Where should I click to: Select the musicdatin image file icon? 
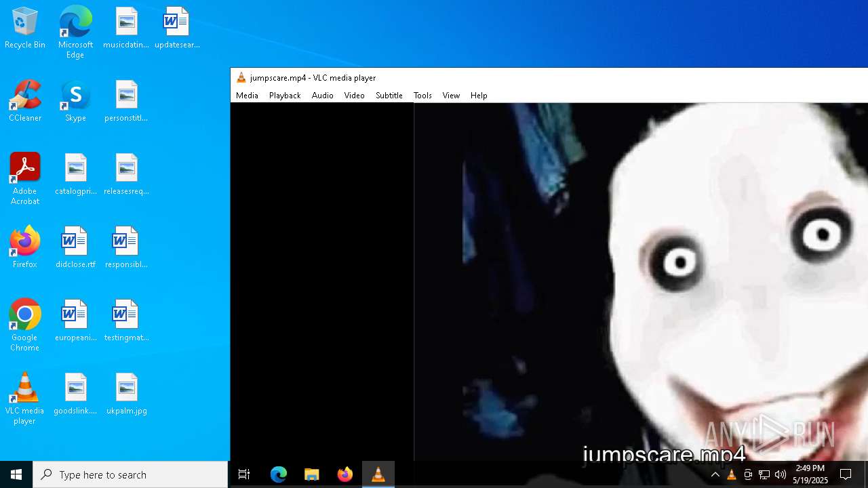pos(126,28)
